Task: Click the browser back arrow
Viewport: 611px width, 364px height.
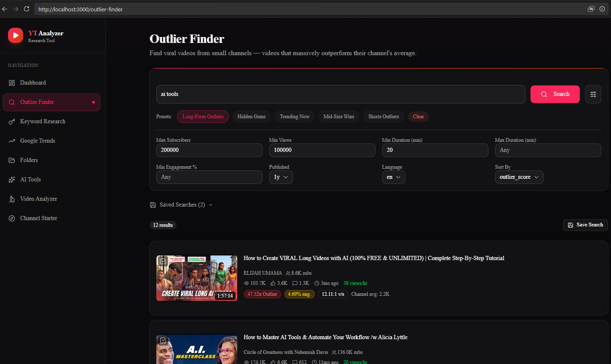Action: point(5,9)
